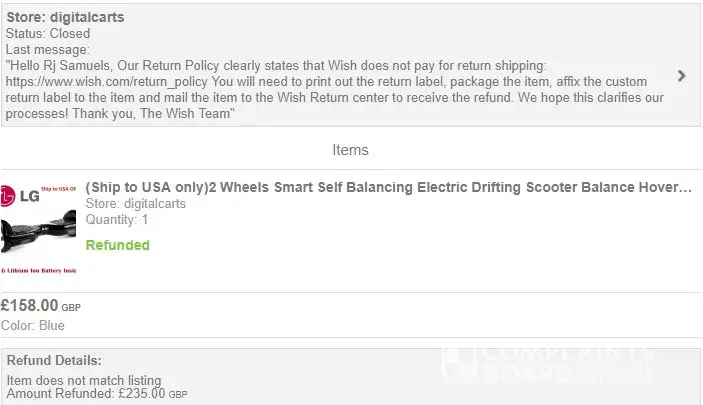Viewport: 703px width, 405px height.
Task: Click the LG logo on the product image
Action: point(22,198)
